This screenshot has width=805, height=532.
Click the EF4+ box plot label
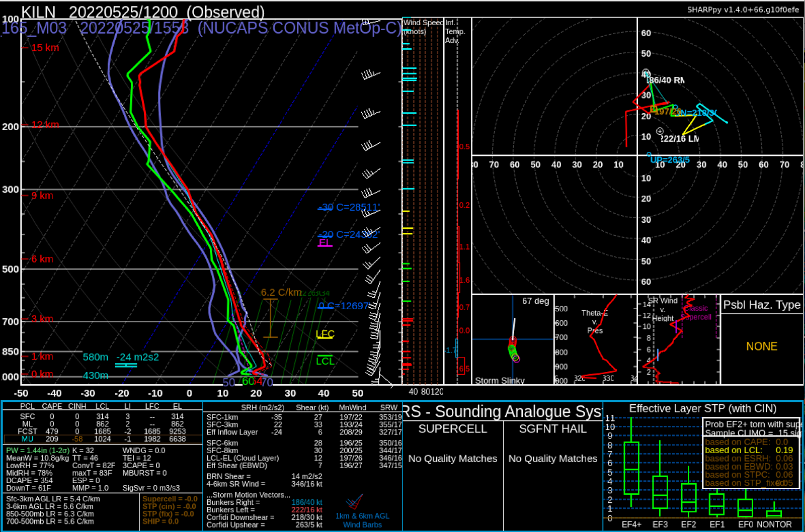(x=631, y=524)
